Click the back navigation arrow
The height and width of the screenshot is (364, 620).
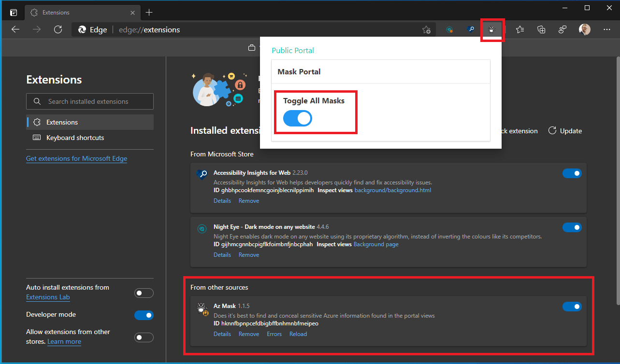pos(15,29)
